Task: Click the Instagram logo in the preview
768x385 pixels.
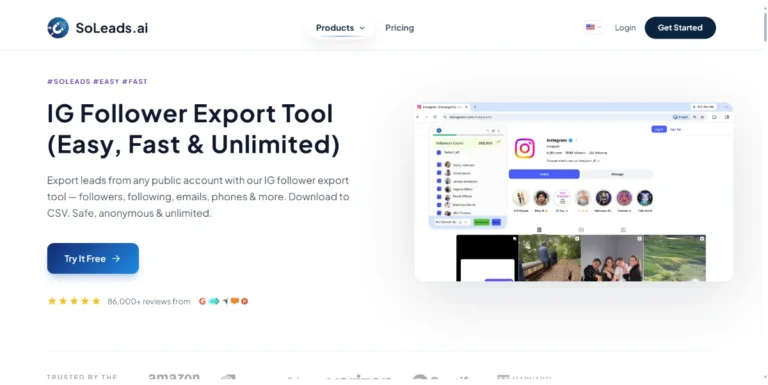Action: tap(525, 148)
